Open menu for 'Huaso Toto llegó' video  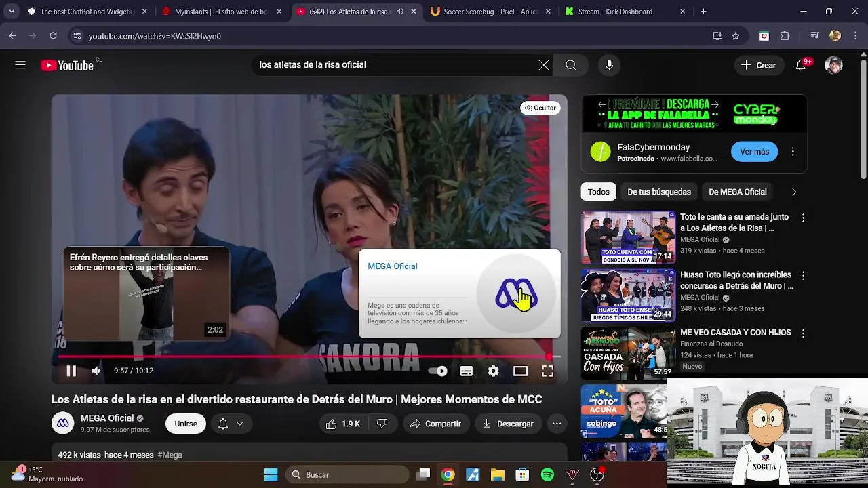(803, 276)
